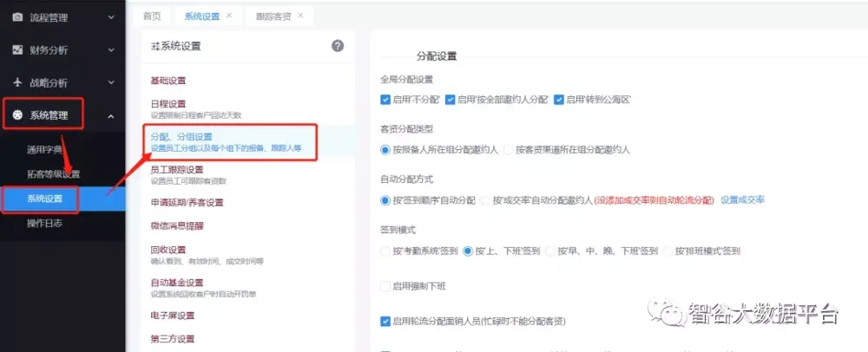This screenshot has height=352, width=868.
Task: Close the 跟踪客资 tab with its X
Action: (x=300, y=16)
